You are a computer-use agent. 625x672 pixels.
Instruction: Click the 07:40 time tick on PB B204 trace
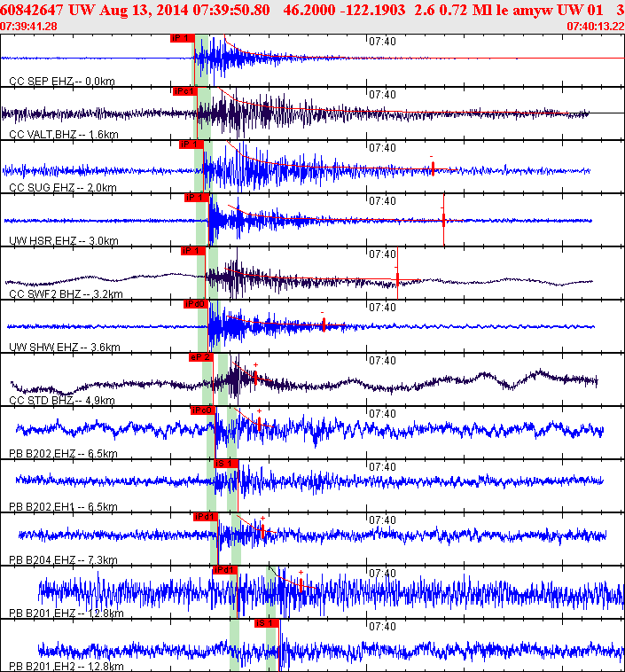click(382, 520)
